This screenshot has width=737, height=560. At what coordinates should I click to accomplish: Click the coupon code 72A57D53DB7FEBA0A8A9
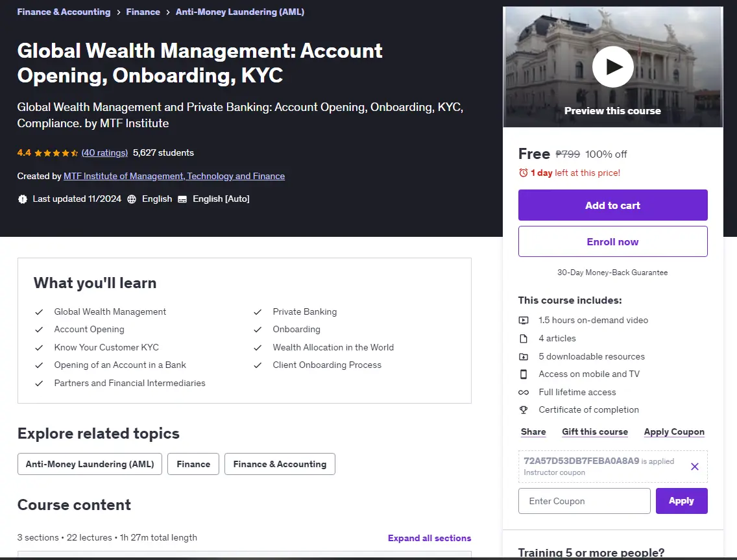coord(581,461)
